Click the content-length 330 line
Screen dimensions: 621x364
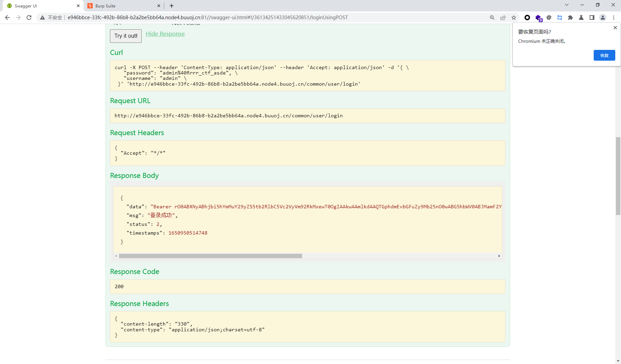(156, 324)
